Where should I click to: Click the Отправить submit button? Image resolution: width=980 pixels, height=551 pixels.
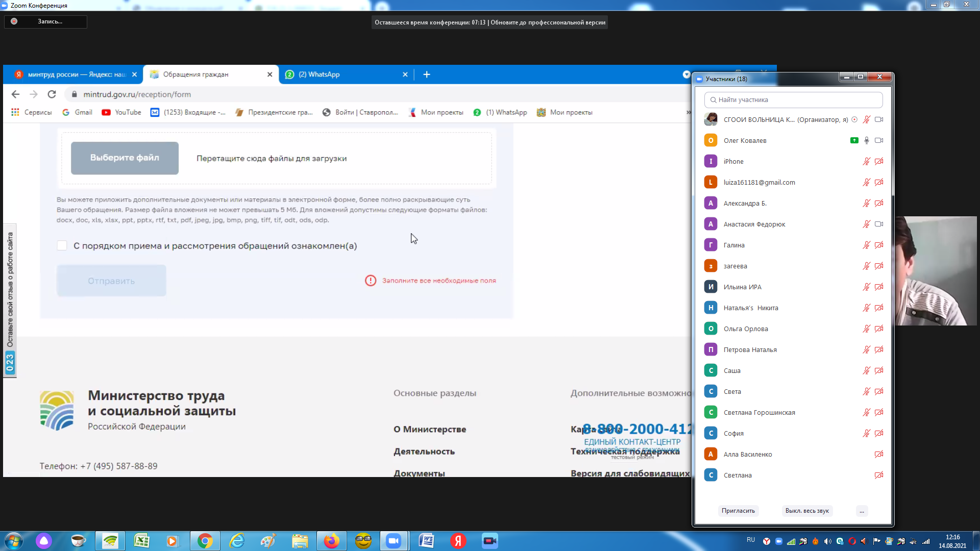click(111, 281)
